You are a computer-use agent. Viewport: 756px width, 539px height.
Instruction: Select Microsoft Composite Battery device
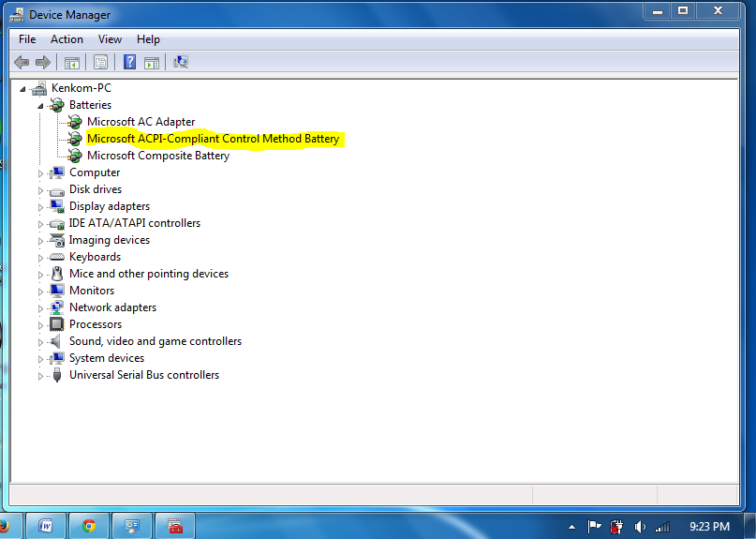pos(157,156)
